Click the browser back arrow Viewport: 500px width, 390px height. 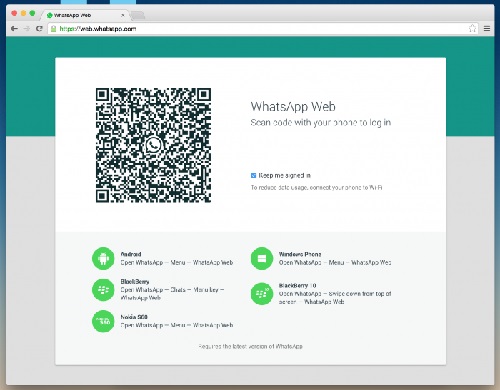click(14, 29)
